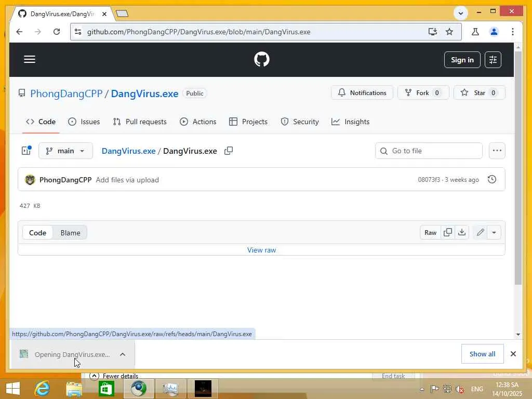The image size is (532, 399).
Task: Reload the current page
Action: click(57, 32)
